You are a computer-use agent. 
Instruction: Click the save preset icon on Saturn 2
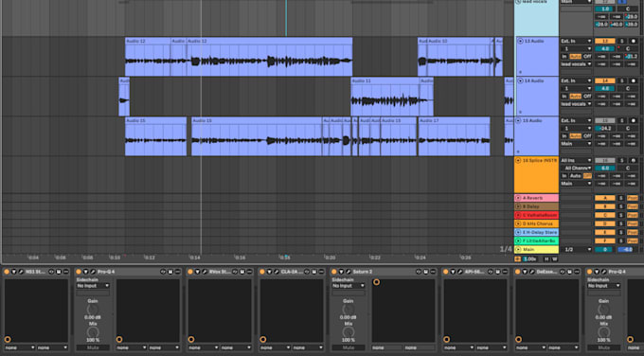pyautogui.click(x=426, y=272)
